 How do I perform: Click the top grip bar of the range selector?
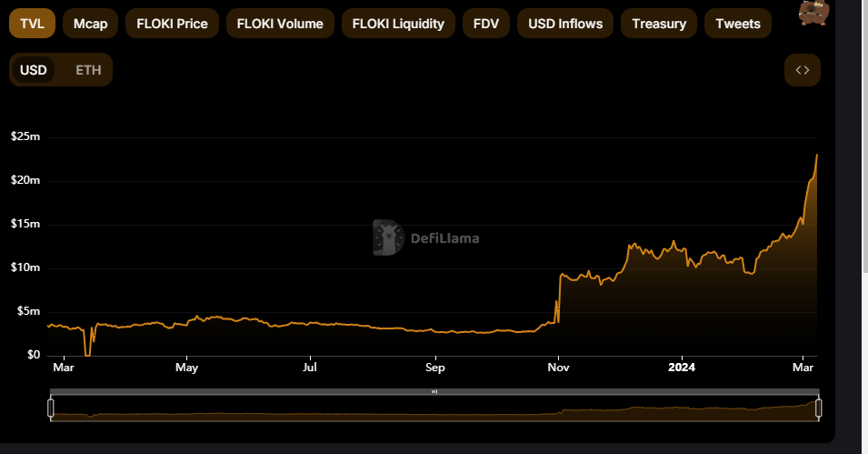point(434,391)
